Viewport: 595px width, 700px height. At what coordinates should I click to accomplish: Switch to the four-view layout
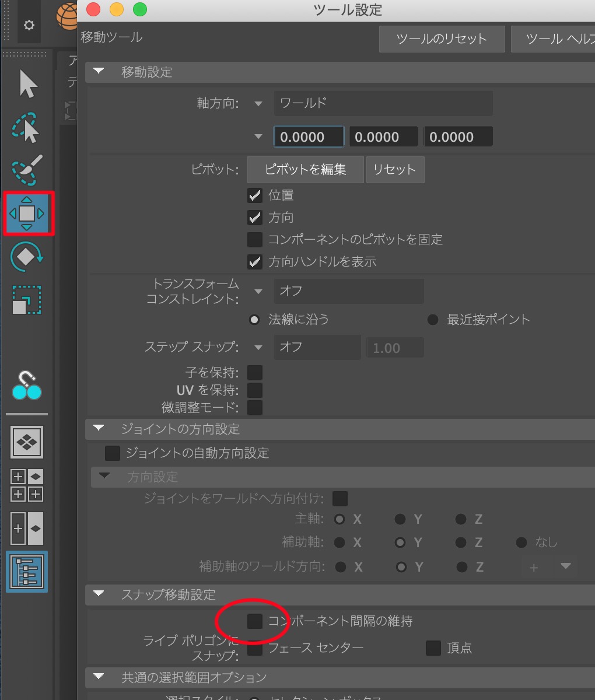pyautogui.click(x=27, y=485)
